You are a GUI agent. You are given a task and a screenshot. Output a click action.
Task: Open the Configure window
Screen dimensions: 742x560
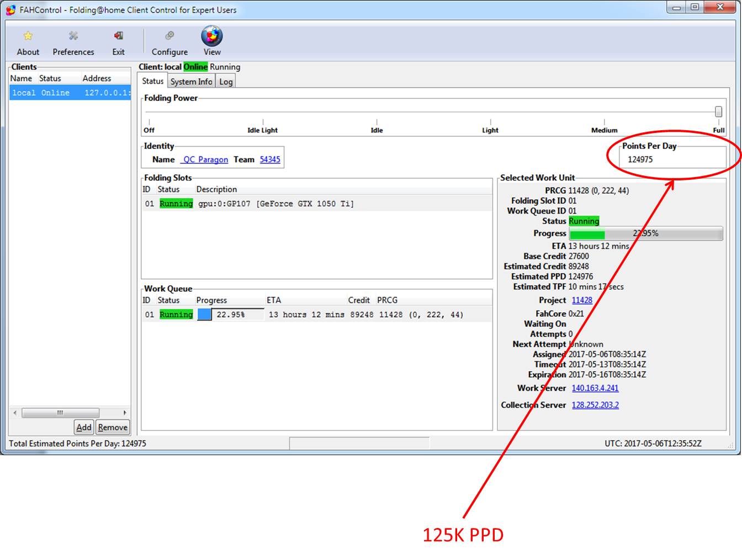[169, 41]
